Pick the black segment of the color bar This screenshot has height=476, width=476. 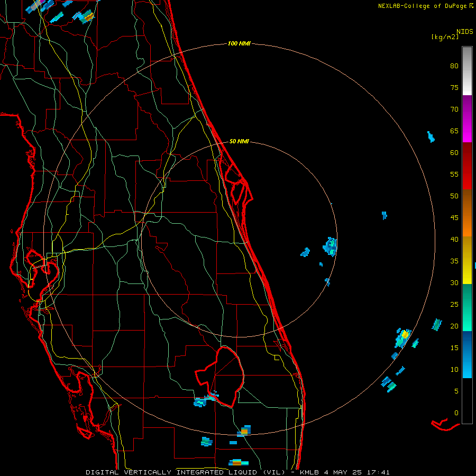[x=467, y=401]
